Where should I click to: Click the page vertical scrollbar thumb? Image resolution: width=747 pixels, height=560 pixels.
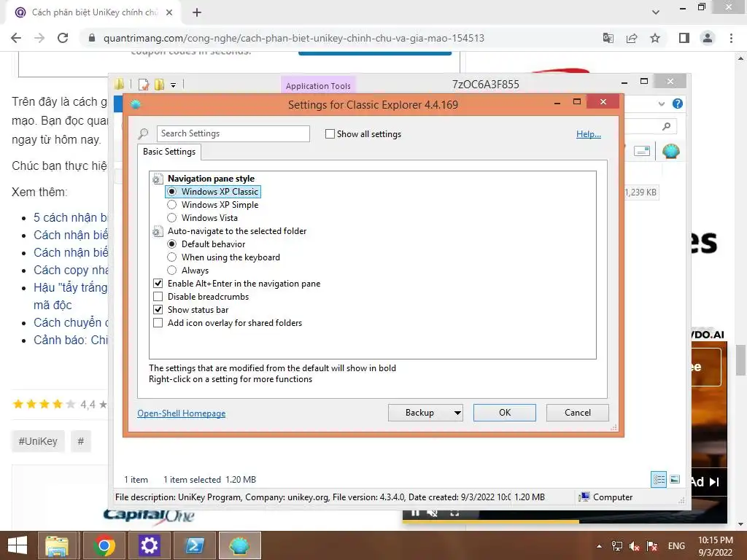tap(741, 359)
